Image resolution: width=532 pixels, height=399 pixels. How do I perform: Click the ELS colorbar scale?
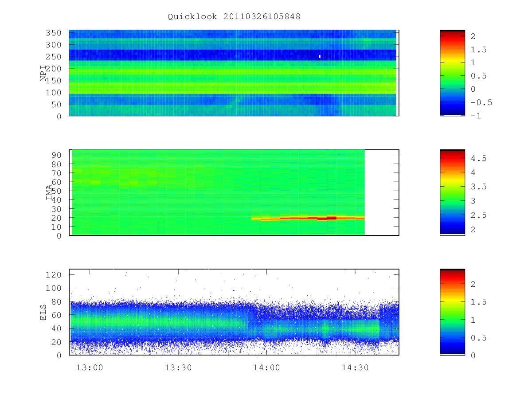(x=452, y=312)
